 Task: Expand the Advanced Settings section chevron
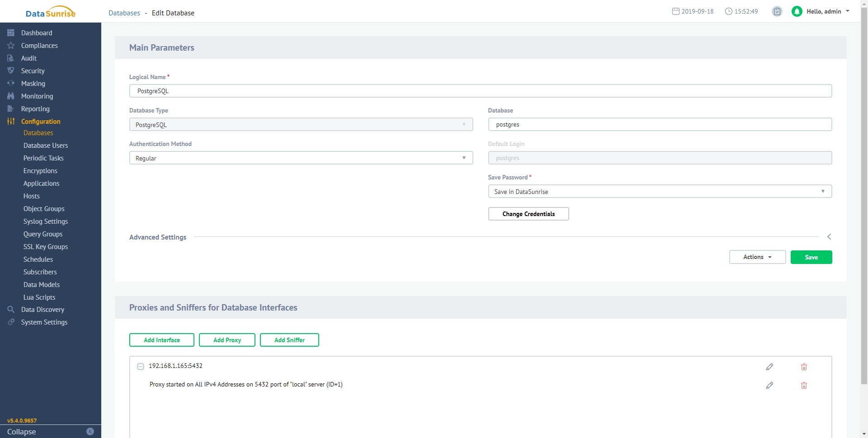coord(829,237)
